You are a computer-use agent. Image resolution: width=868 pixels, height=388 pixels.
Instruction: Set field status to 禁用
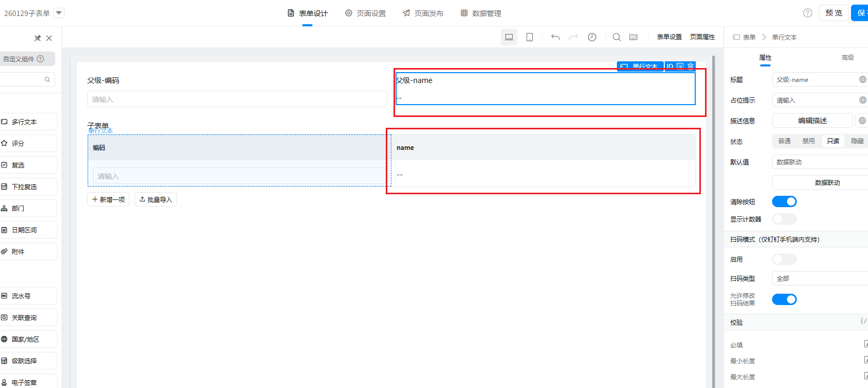(x=809, y=141)
